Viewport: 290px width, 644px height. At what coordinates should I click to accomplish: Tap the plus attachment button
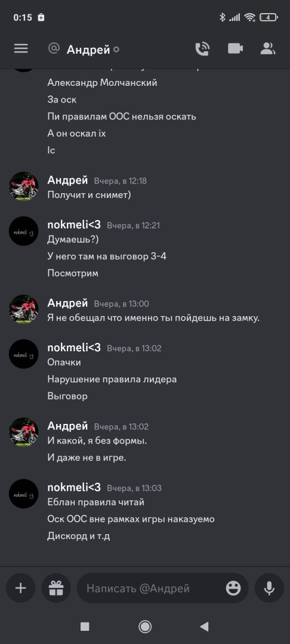point(20,588)
